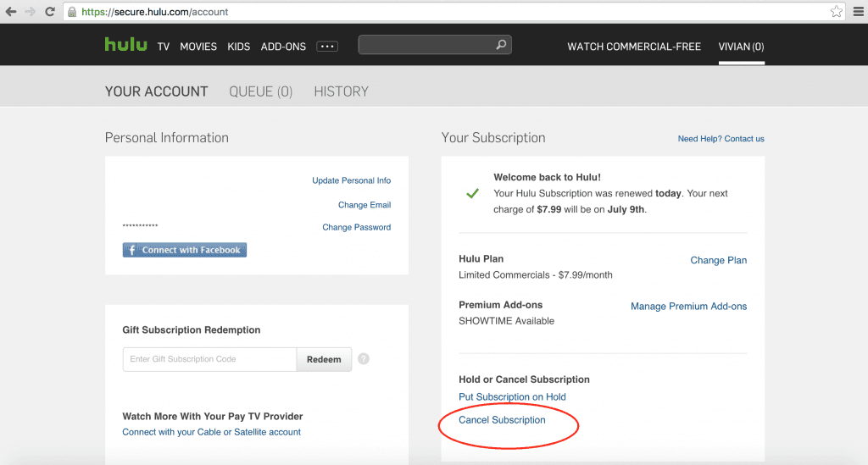Screen dimensions: 868x465
Task: Focus the Hulu search box
Action: (435, 45)
